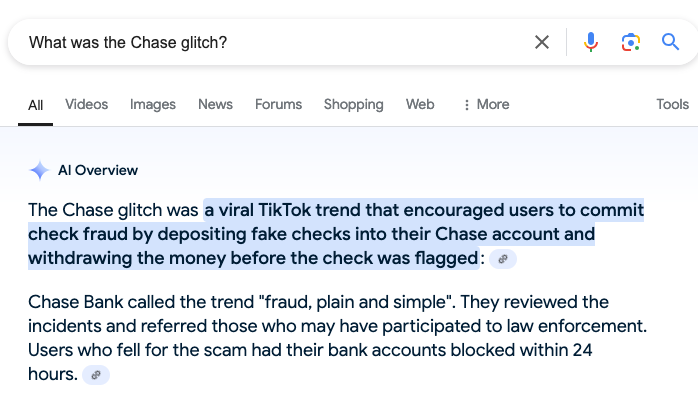Go to the Shopping tab
This screenshot has height=406, width=698.
click(353, 105)
